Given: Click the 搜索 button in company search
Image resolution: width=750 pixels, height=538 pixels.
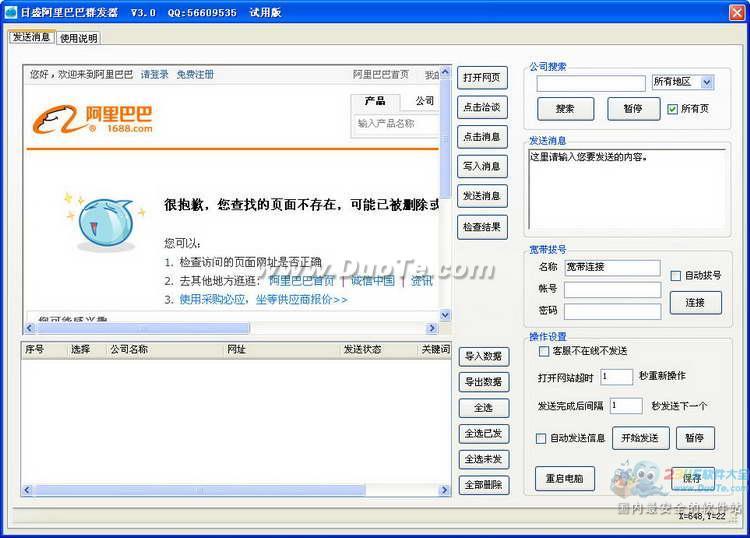Looking at the screenshot, I should (x=565, y=109).
